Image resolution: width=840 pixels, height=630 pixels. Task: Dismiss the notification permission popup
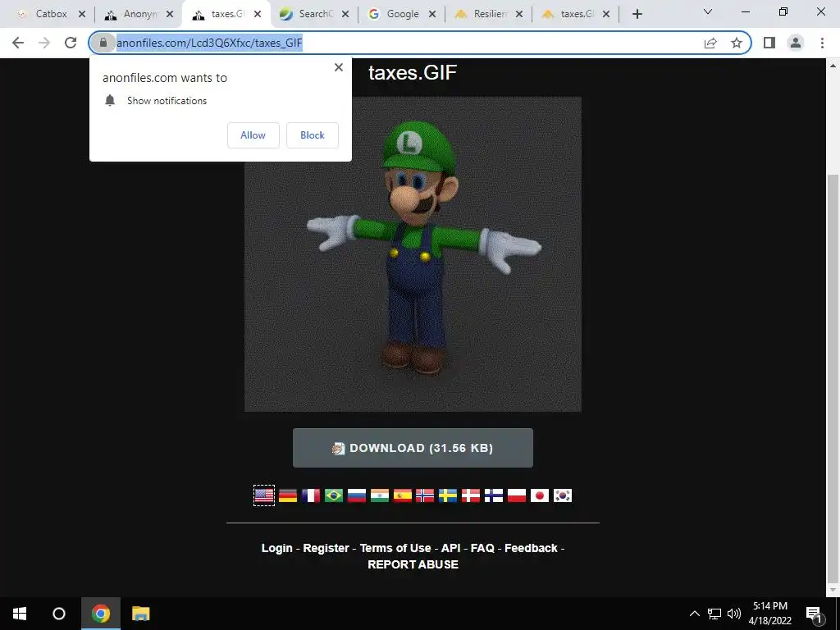(x=339, y=67)
